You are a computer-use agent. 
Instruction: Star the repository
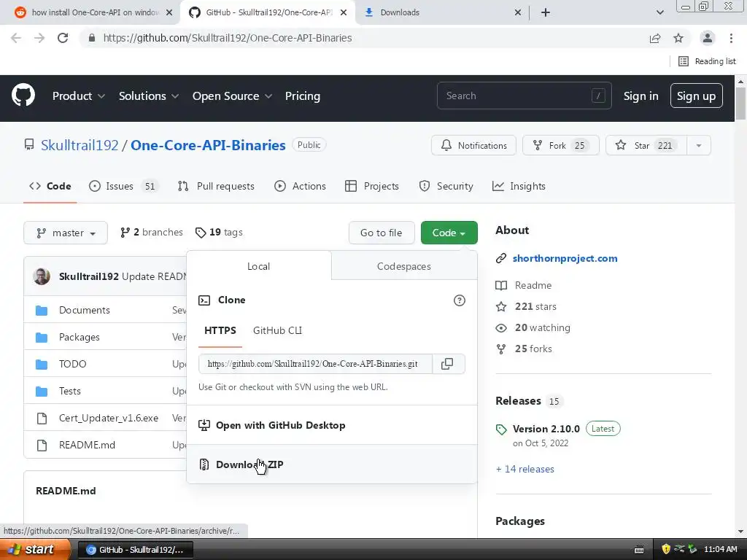click(646, 145)
